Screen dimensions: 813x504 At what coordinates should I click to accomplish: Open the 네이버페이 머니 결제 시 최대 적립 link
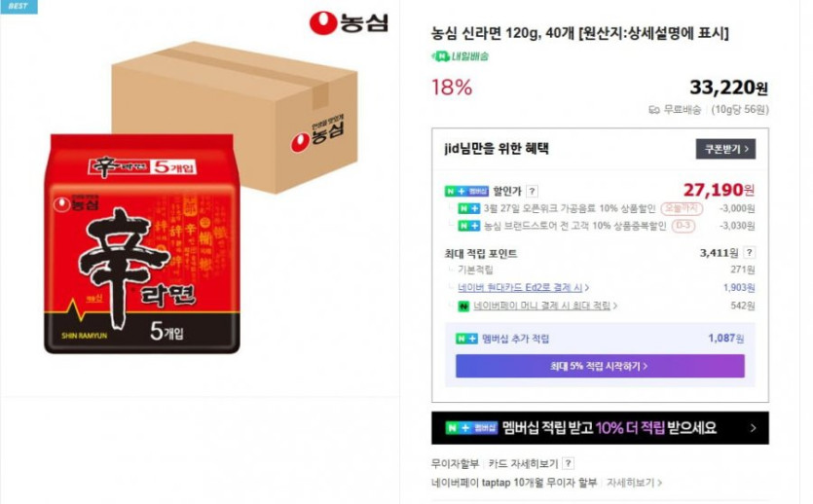[x=541, y=306]
